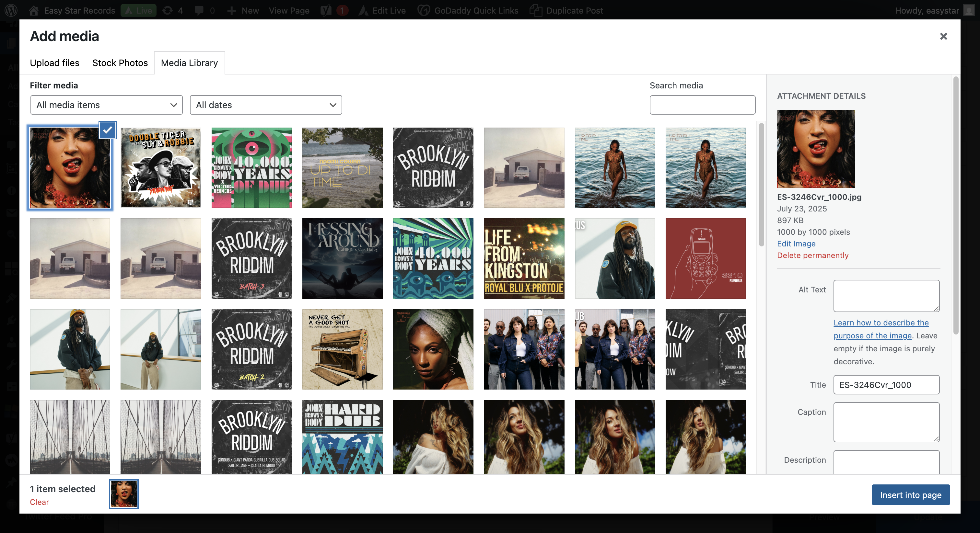
Task: Close the Add media dialog
Action: (x=943, y=36)
